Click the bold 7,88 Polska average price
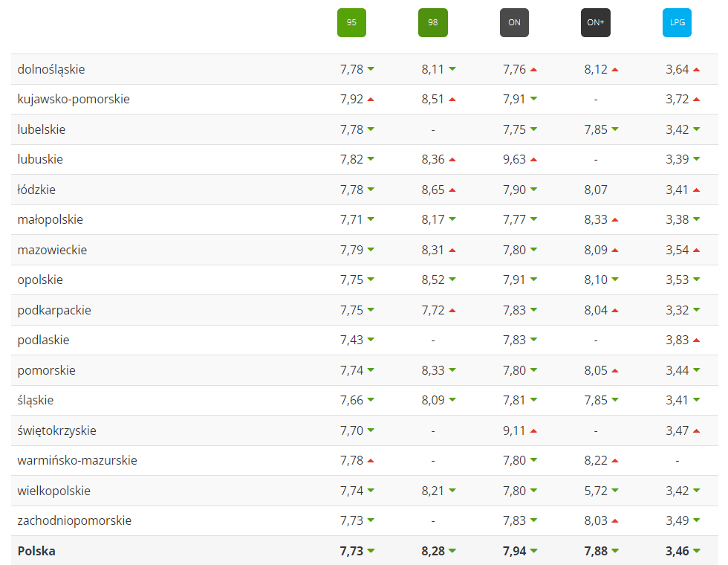This screenshot has width=728, height=565. coord(596,551)
